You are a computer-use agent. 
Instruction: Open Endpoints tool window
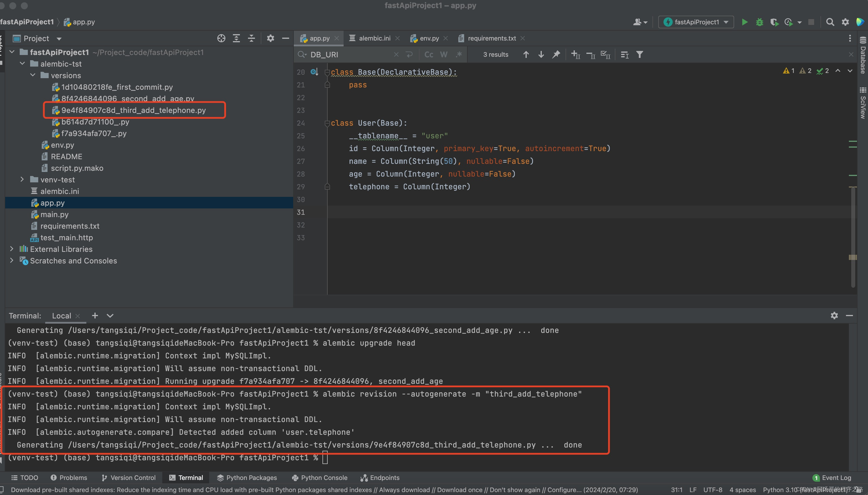[x=380, y=478]
